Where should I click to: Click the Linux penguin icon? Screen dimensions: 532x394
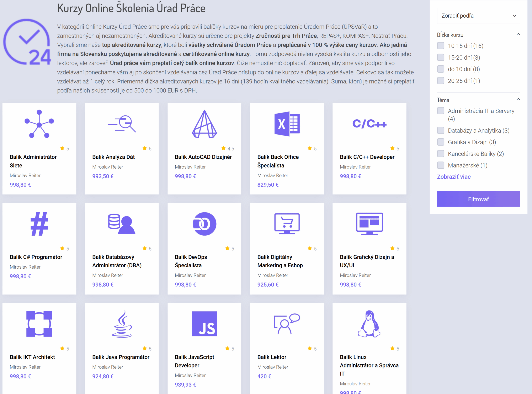(x=369, y=324)
